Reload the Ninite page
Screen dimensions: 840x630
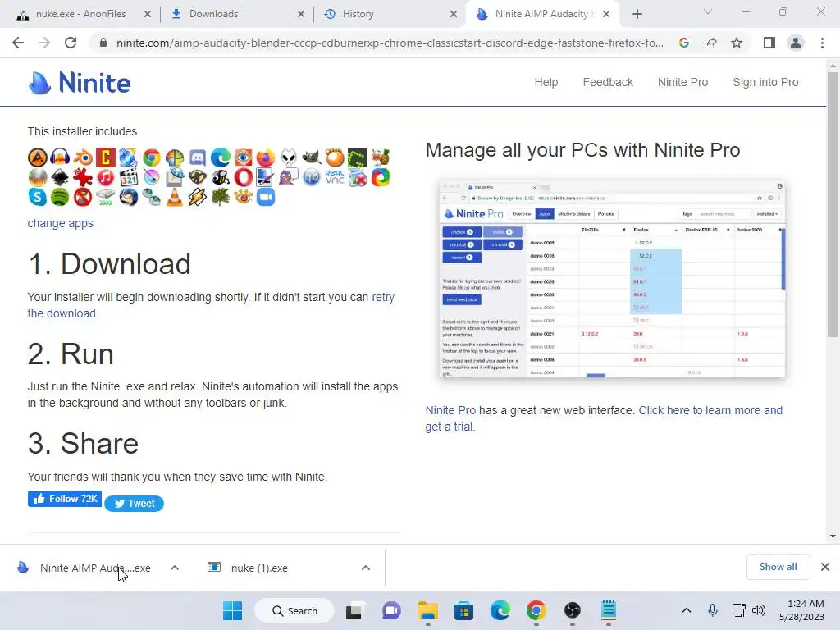pyautogui.click(x=71, y=43)
